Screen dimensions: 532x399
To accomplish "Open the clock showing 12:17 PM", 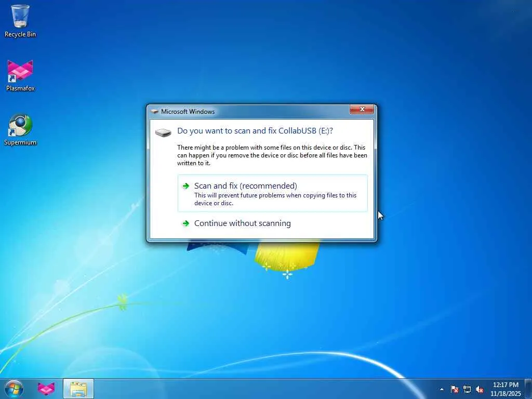I will pyautogui.click(x=506, y=389).
